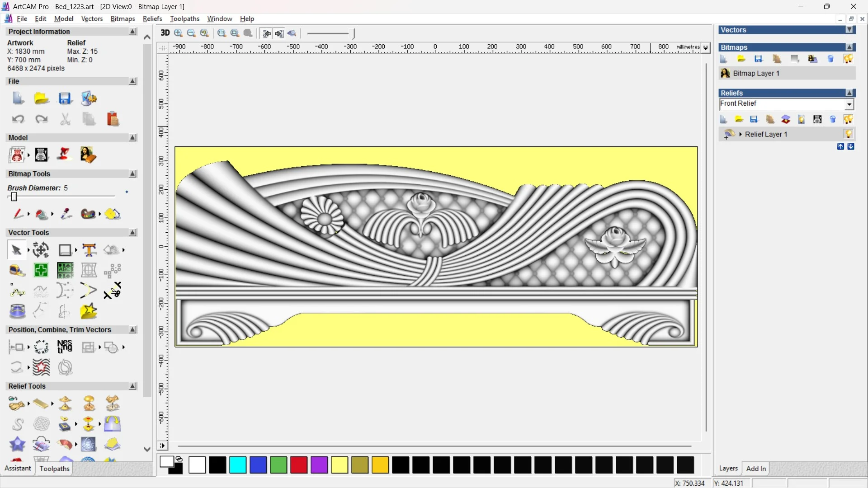Image resolution: width=868 pixels, height=488 pixels.
Task: Open the Toolpaths menu
Action: (184, 19)
